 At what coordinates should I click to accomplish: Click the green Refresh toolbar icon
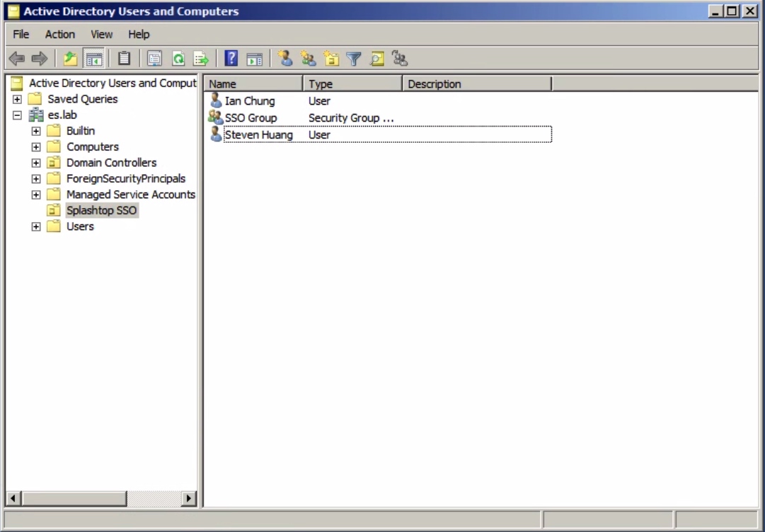pyautogui.click(x=178, y=59)
